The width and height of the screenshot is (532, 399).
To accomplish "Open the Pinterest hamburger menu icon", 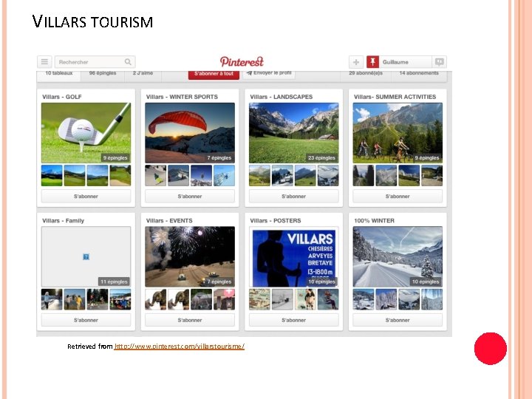I will [44, 62].
